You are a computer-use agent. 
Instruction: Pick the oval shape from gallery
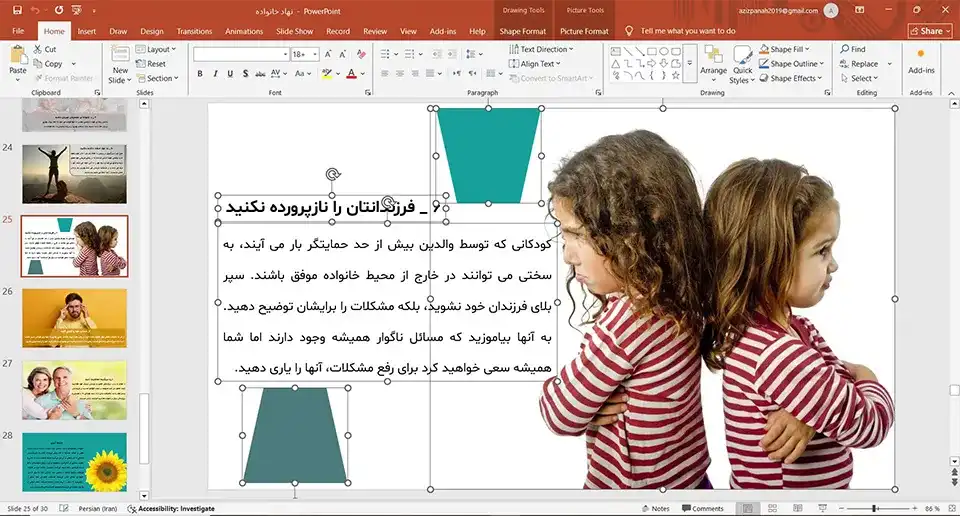point(664,51)
